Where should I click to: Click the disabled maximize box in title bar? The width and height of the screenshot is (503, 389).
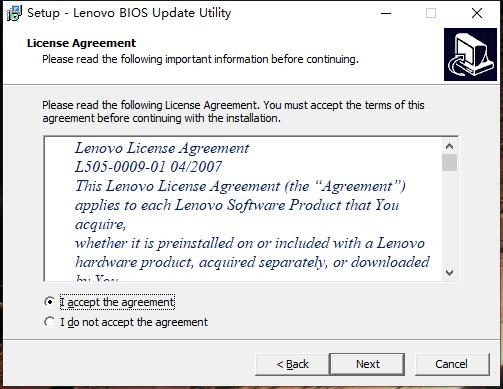(431, 13)
